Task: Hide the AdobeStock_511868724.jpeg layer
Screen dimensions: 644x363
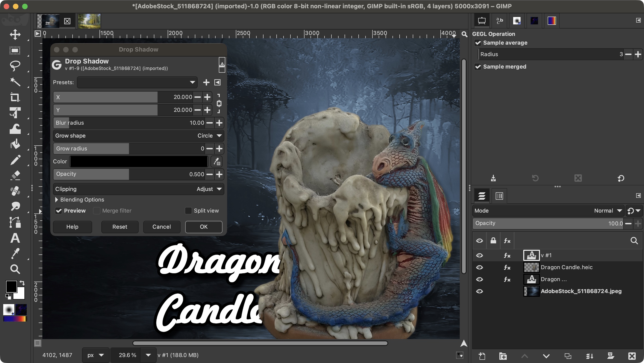Action: click(479, 291)
